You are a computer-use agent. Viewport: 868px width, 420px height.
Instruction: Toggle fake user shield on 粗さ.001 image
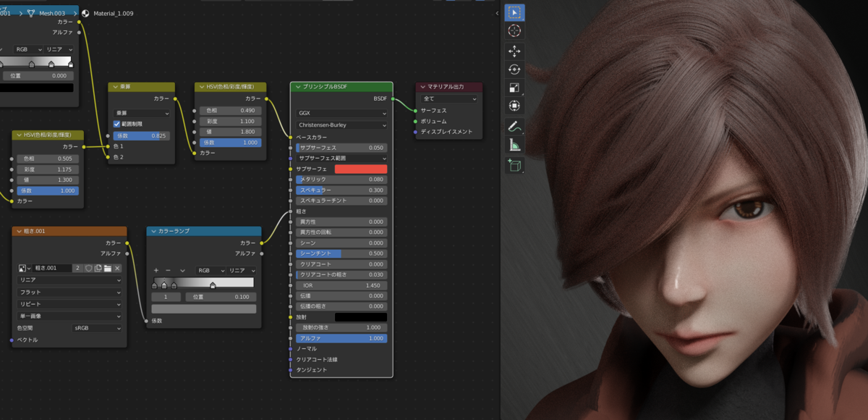point(88,268)
